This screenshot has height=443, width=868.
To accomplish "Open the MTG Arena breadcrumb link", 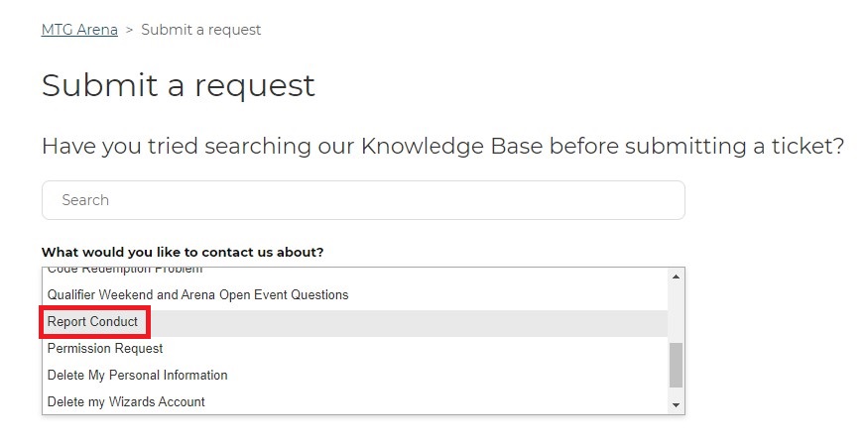I will tap(79, 30).
